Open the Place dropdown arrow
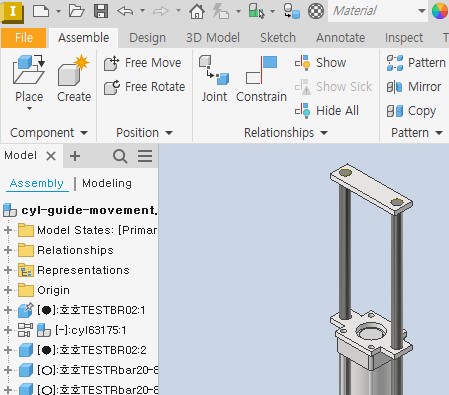The image size is (449, 395). pos(29,109)
